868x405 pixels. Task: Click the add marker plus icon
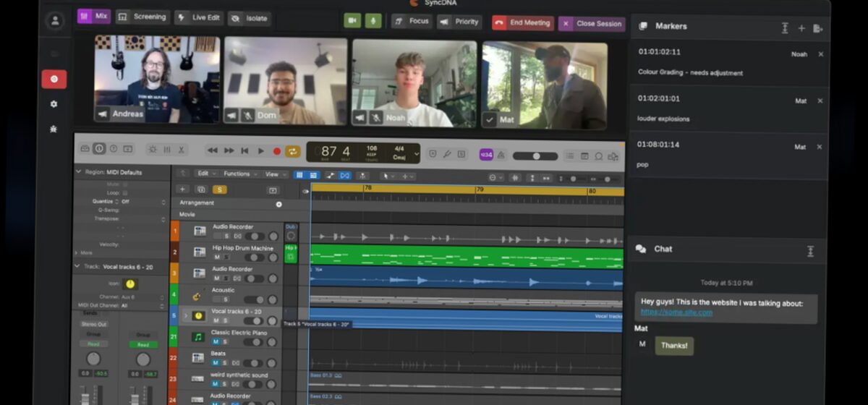pos(801,28)
